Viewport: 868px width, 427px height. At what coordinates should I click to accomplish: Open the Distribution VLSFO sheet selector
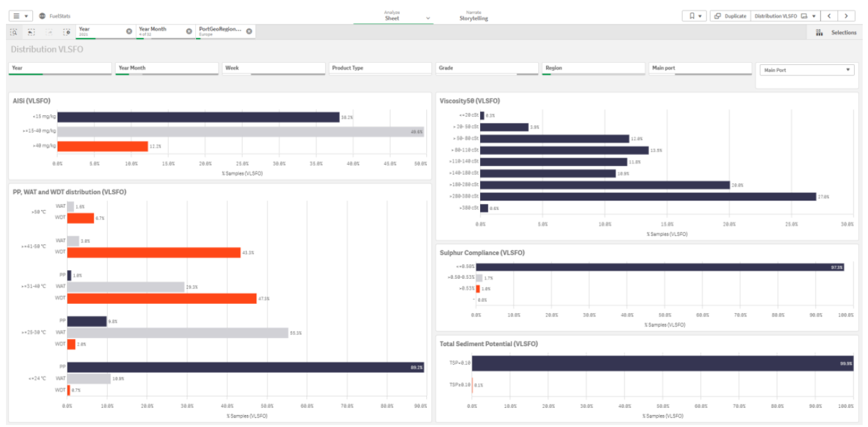tap(785, 16)
